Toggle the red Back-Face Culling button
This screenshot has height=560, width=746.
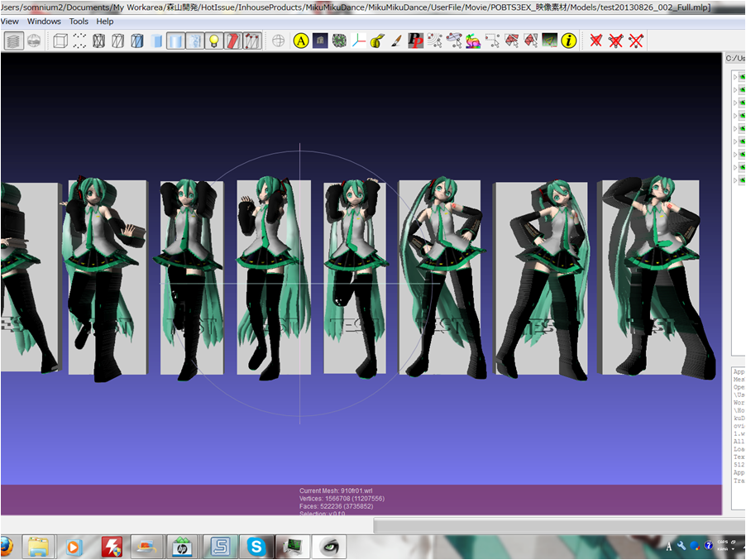click(x=233, y=41)
